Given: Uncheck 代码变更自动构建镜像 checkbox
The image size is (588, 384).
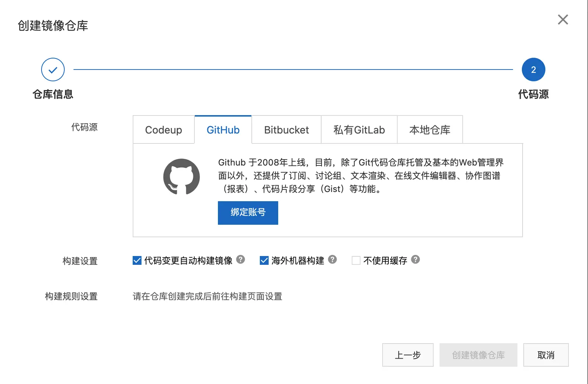Looking at the screenshot, I should click(x=137, y=260).
